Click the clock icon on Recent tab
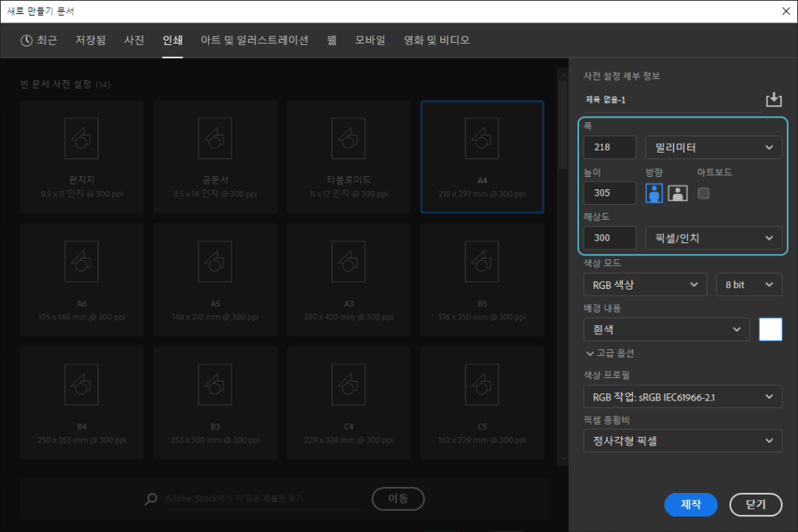This screenshot has width=798, height=532. (x=27, y=41)
